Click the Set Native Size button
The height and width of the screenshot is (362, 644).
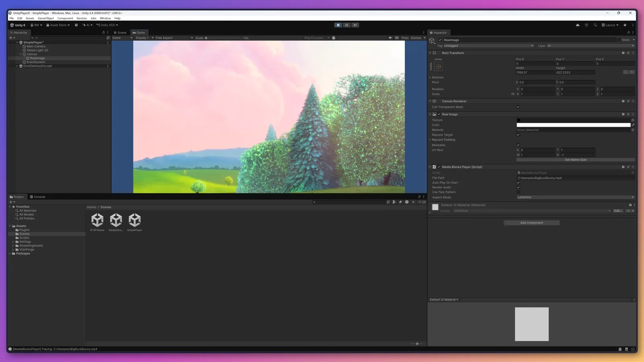576,160
